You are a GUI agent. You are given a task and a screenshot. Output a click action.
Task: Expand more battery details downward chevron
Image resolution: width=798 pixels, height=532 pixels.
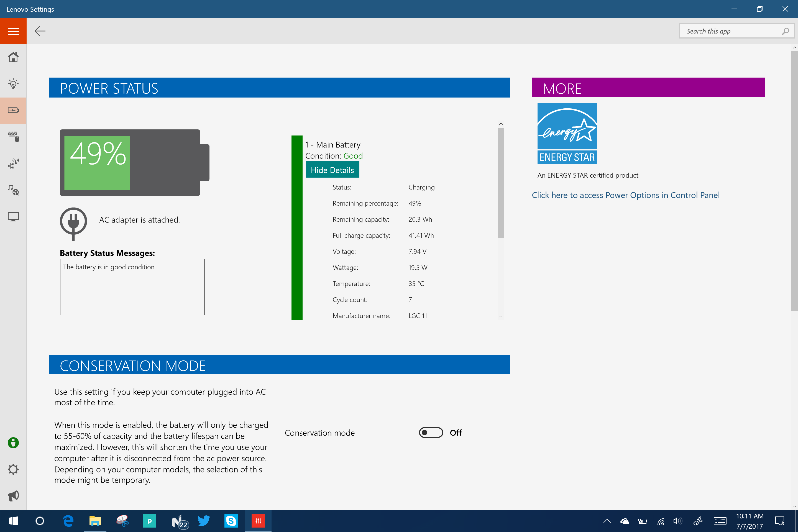coord(501,316)
